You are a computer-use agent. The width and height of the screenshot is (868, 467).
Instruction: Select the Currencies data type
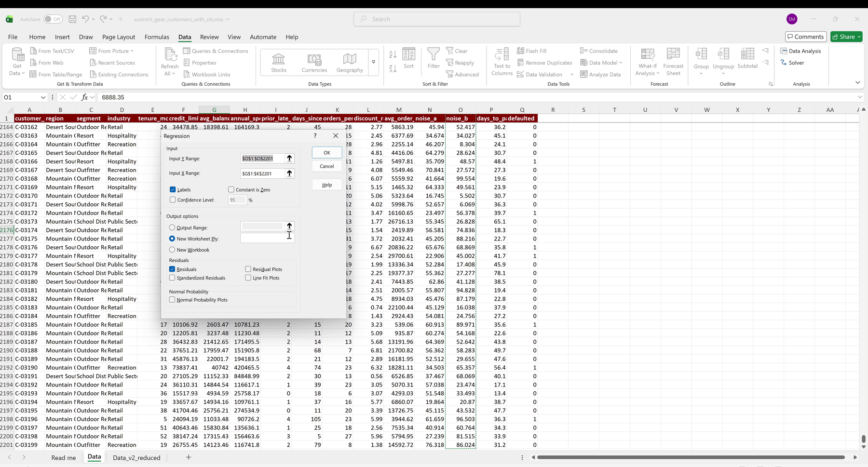coord(314,63)
